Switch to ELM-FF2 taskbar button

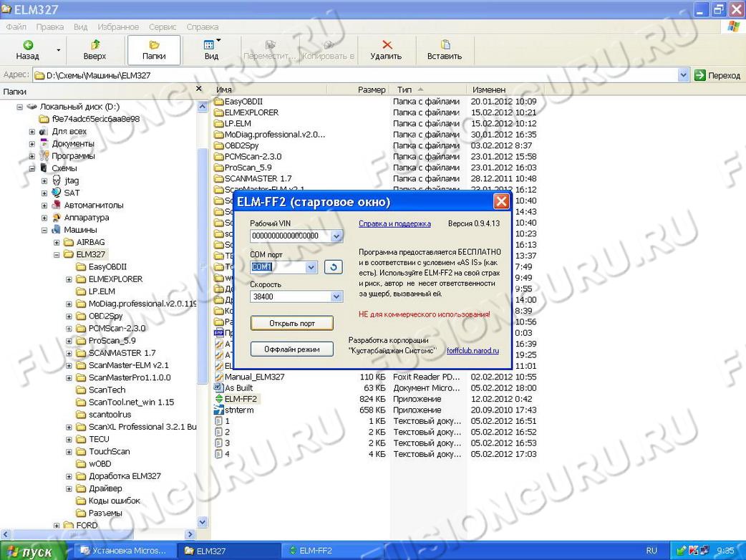[333, 551]
